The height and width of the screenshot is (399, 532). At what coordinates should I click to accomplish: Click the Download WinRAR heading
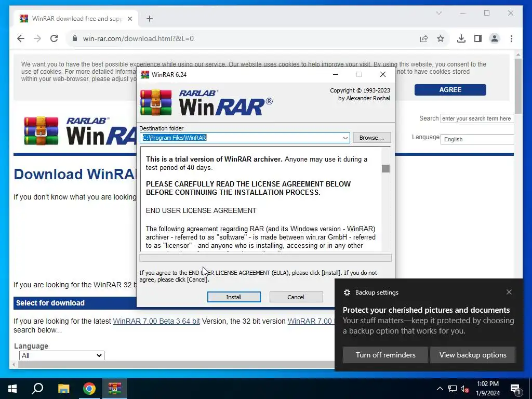(75, 174)
